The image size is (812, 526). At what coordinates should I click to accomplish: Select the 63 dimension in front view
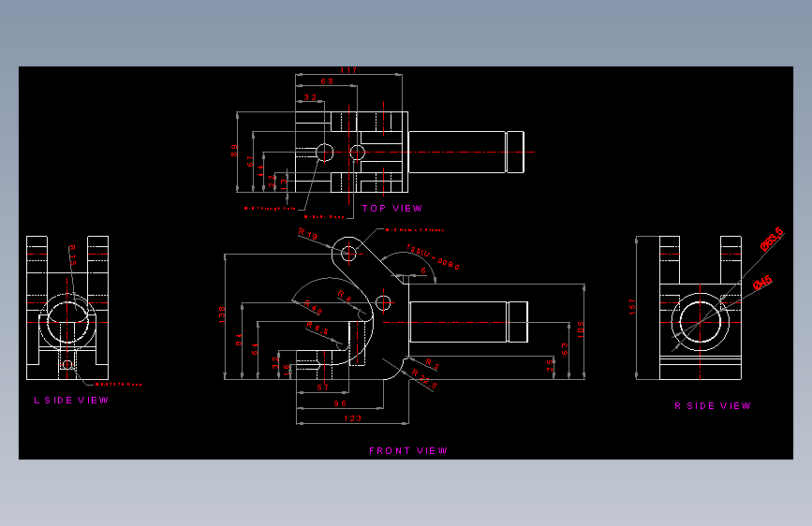click(x=565, y=348)
